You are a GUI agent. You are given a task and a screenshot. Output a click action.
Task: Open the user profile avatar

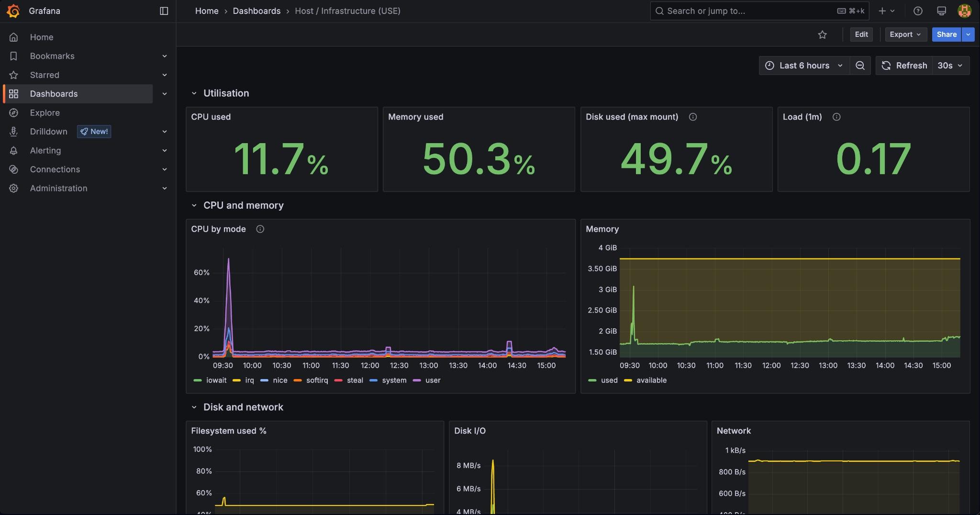(964, 11)
